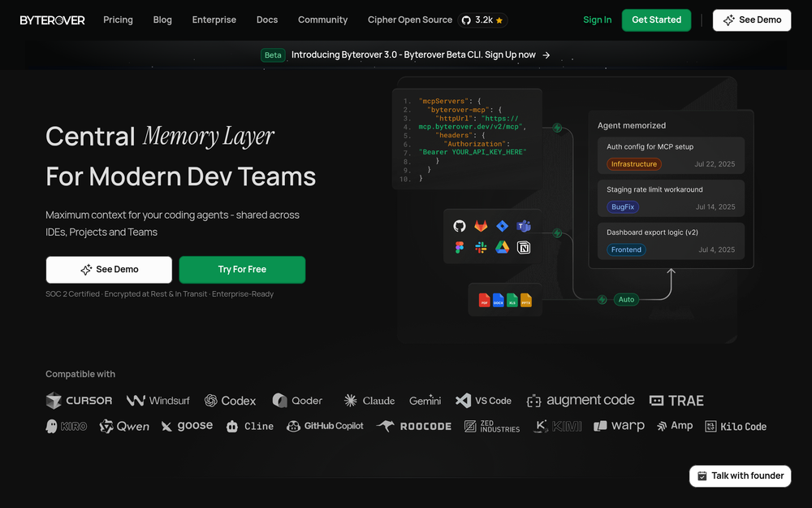The height and width of the screenshot is (508, 812).
Task: Select the Infrastructure tag
Action: (634, 164)
